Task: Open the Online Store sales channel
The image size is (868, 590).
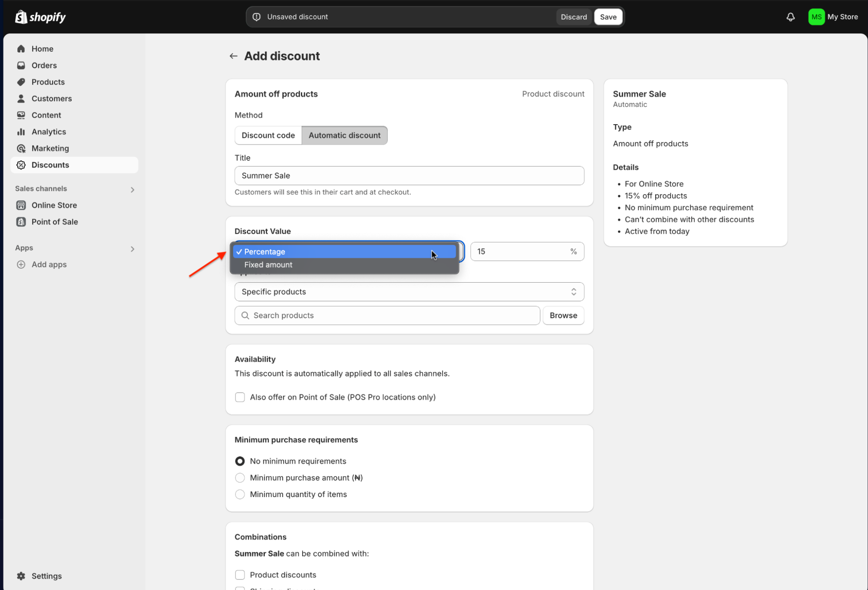Action: pos(54,205)
